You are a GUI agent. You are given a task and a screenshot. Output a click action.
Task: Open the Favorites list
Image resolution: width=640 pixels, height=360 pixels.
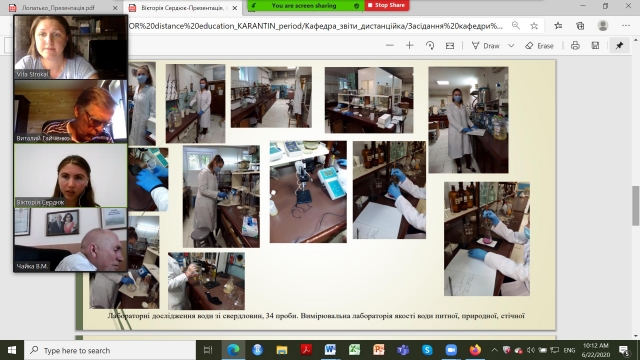click(558, 26)
